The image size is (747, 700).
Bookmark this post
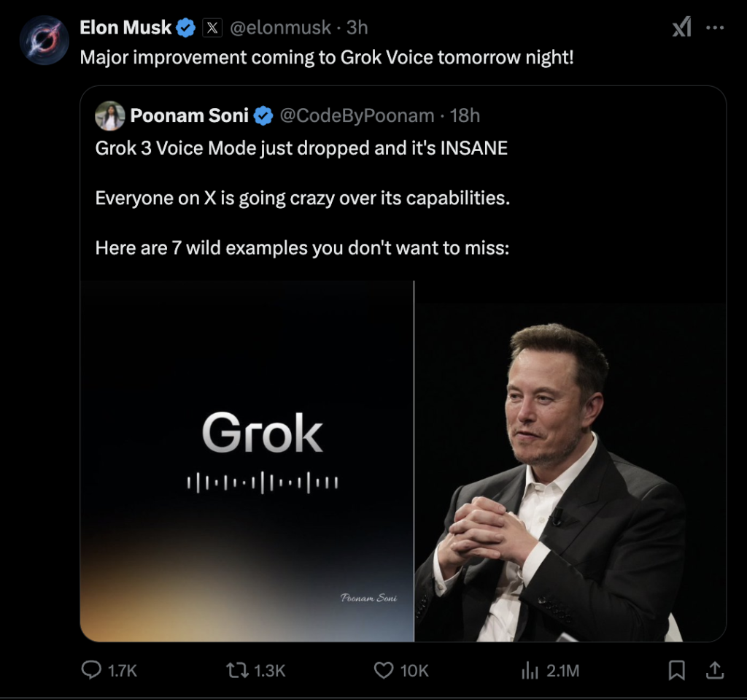[x=677, y=670]
